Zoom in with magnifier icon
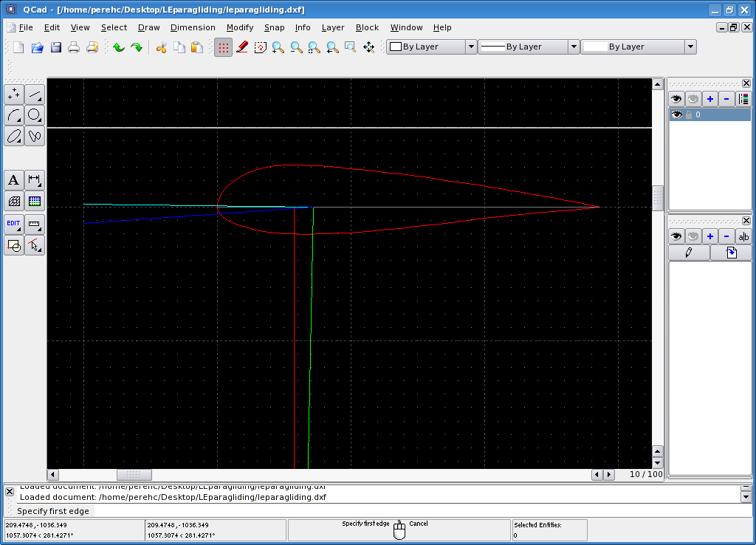This screenshot has width=756, height=545. click(x=278, y=47)
